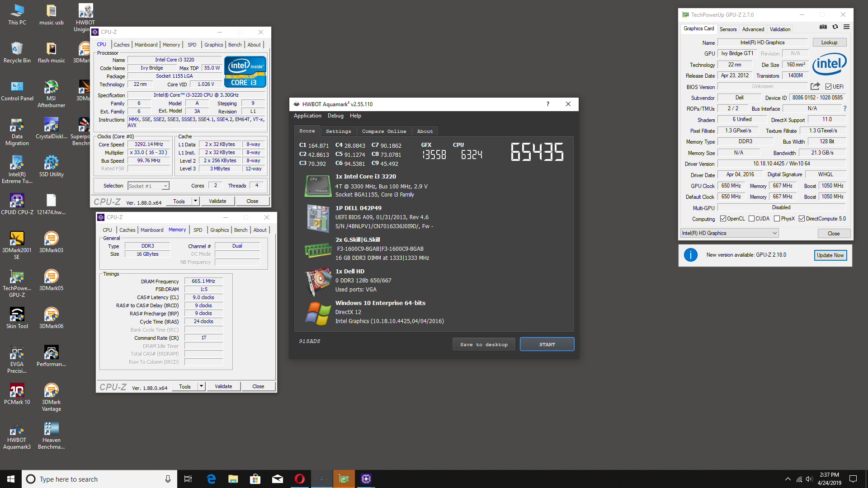Open Advanced tab in GPU-Z

point(753,29)
